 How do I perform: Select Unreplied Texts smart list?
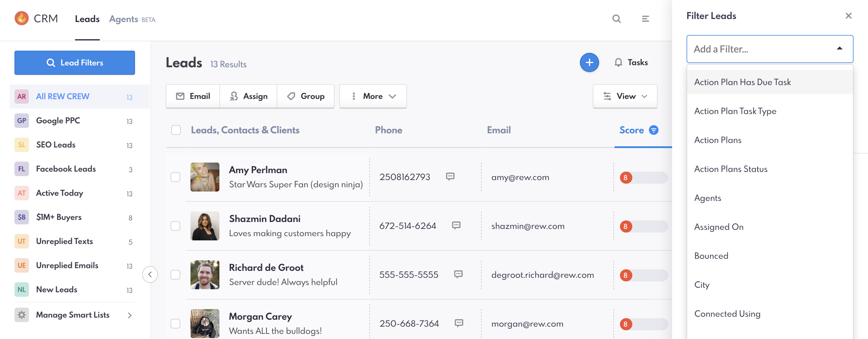point(80,242)
